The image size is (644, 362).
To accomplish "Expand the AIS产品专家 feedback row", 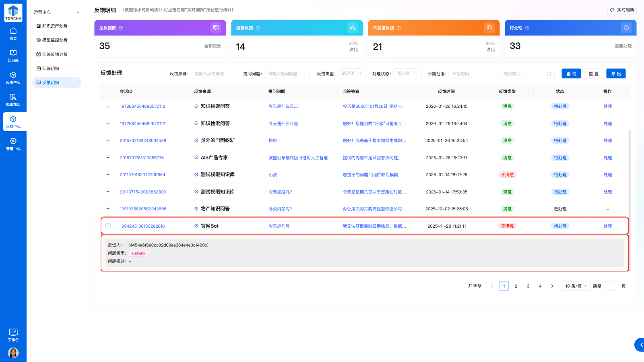I will coord(108,158).
